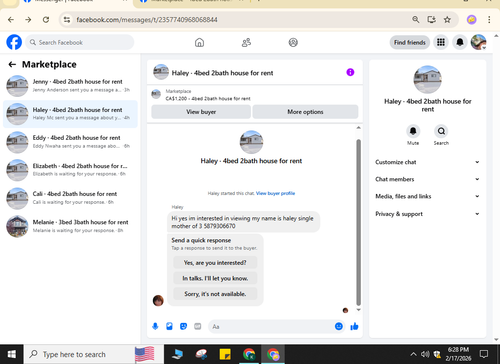This screenshot has height=364, width=500.
Task: Open the Chrome three-dot menu
Action: [489, 20]
